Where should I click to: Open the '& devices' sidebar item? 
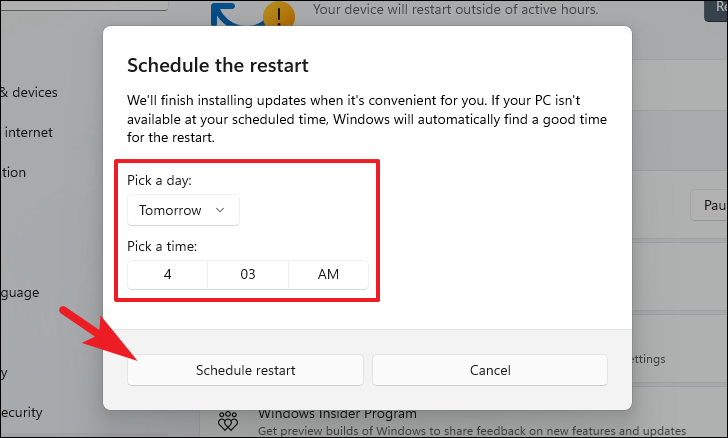click(29, 92)
